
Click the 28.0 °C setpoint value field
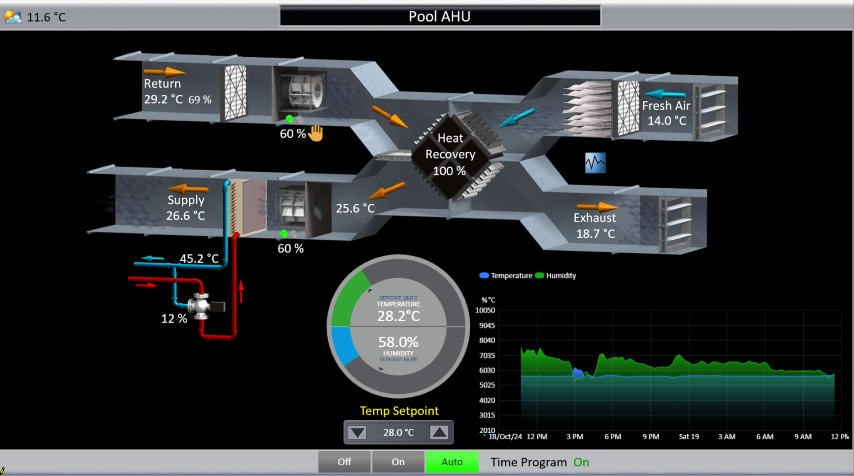(398, 433)
